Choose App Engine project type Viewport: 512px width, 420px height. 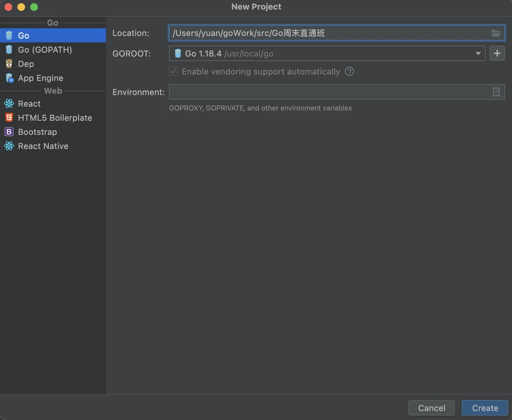click(x=53, y=78)
